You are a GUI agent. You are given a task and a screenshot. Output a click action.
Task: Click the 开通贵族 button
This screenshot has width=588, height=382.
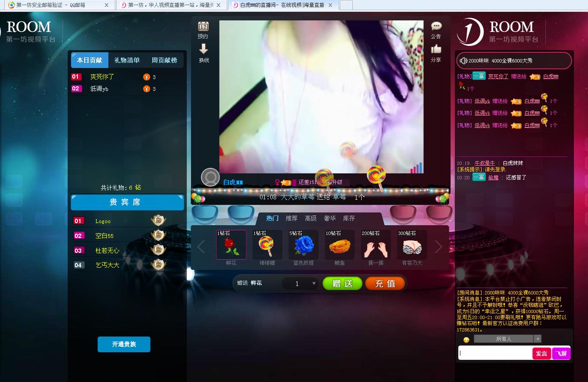click(x=124, y=344)
